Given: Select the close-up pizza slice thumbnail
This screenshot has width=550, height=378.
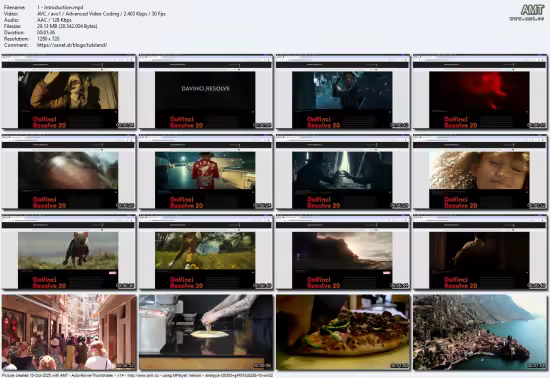Looking at the screenshot, I should click(x=343, y=332).
